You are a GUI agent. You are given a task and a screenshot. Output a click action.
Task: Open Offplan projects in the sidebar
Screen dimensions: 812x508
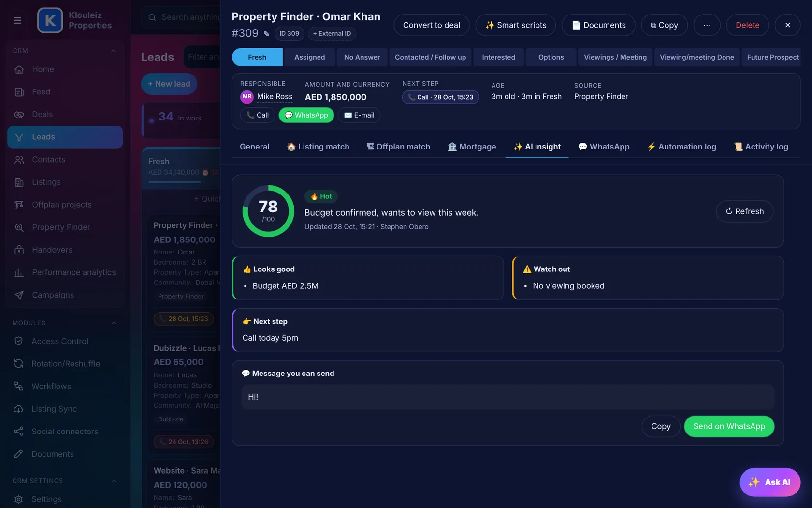click(65, 205)
